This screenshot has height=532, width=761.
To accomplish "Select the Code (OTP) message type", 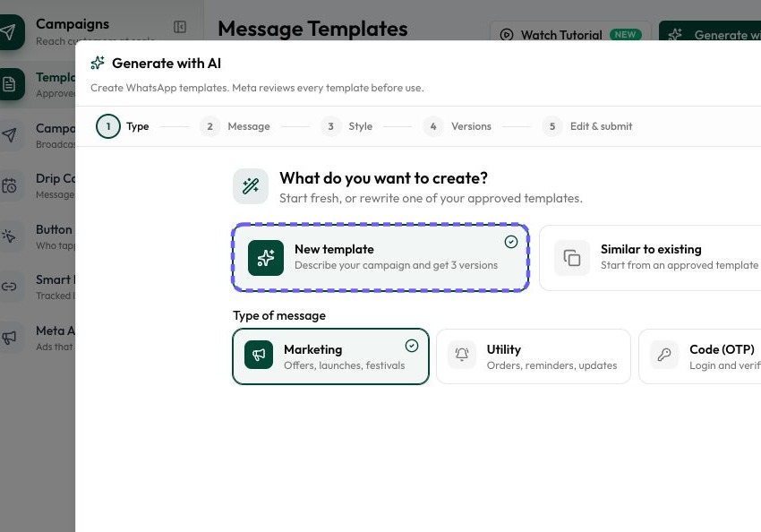I will point(700,356).
